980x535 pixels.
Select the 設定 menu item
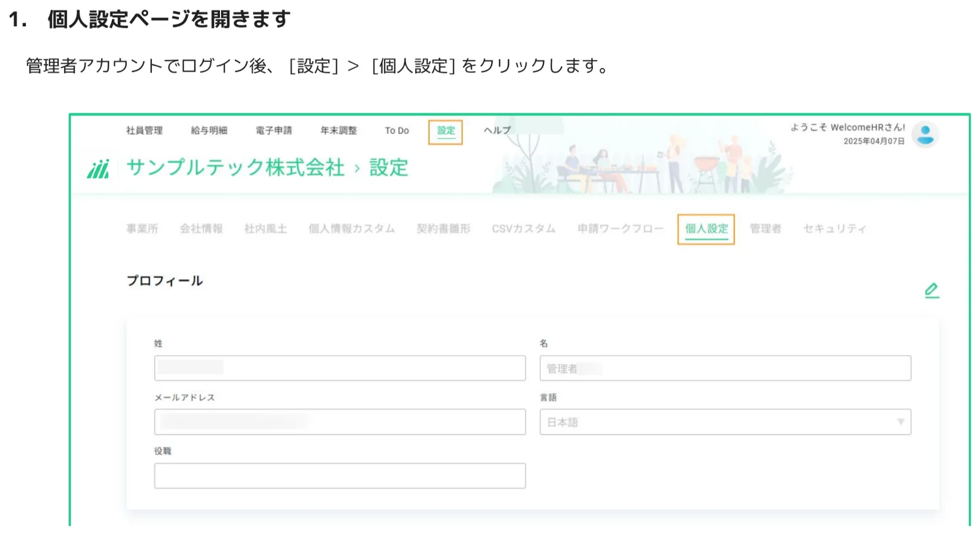pos(446,132)
